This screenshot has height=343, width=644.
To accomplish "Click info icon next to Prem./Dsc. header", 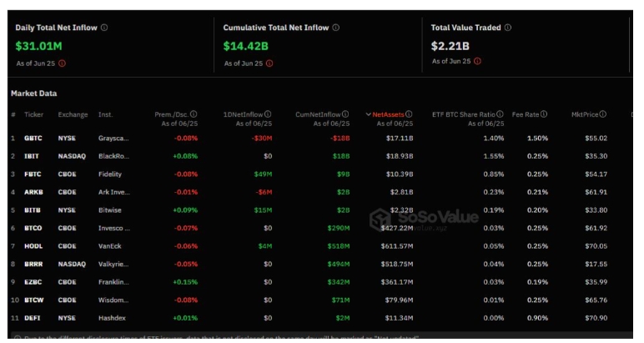I will point(194,114).
